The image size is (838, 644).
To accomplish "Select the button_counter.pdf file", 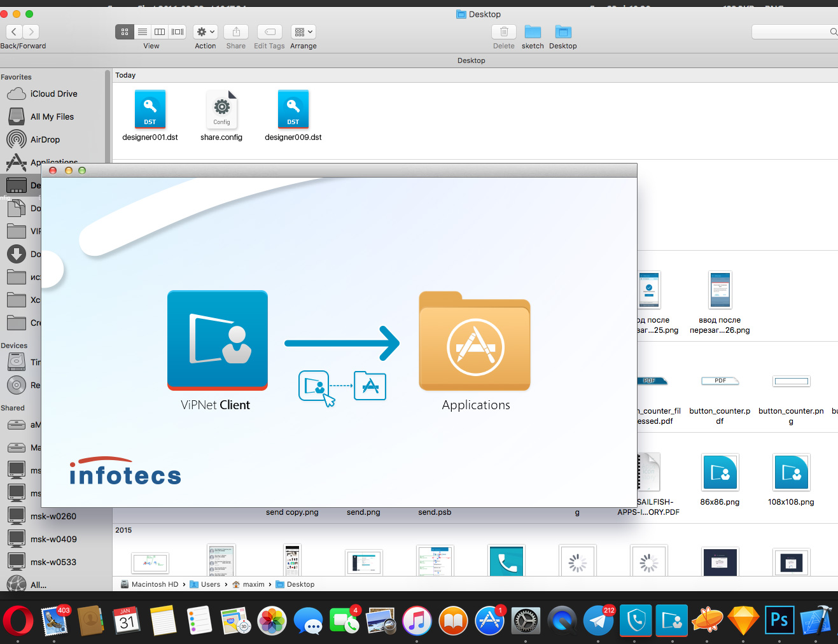I will coord(720,381).
